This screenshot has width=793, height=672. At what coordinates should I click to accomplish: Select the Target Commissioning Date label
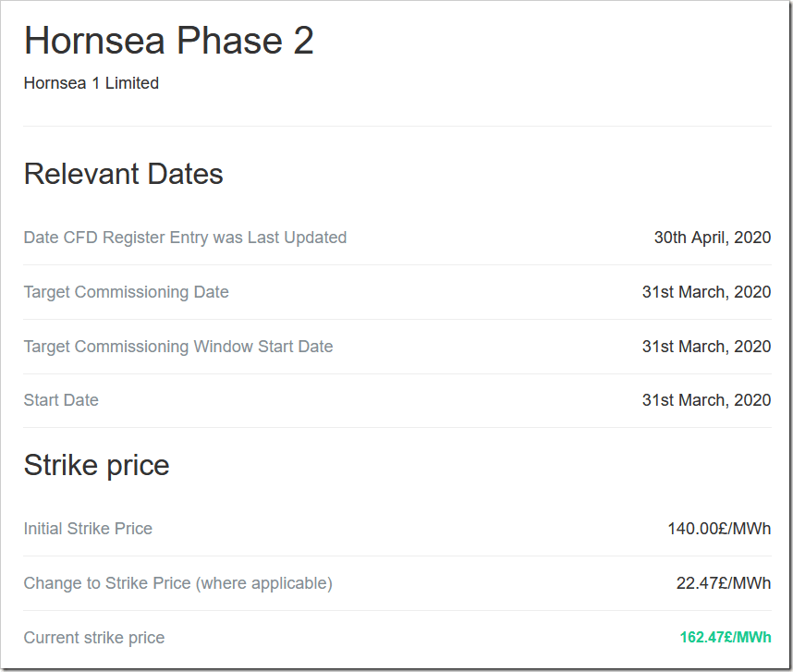126,292
